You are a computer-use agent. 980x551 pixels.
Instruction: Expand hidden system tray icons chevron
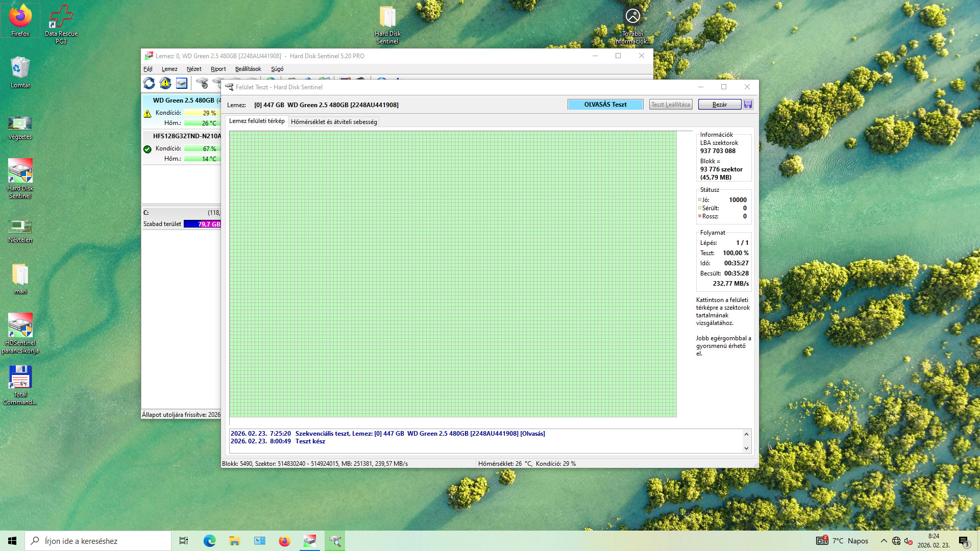pyautogui.click(x=884, y=541)
